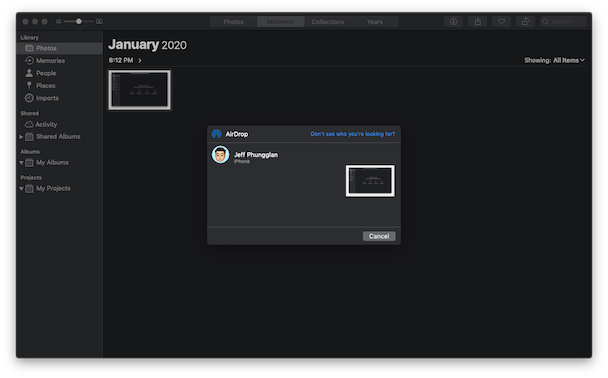This screenshot has width=608, height=378.
Task: Open People in the sidebar
Action: pos(60,73)
